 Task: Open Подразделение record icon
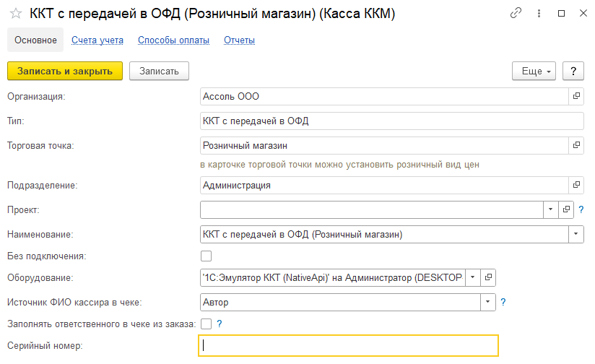pos(576,185)
